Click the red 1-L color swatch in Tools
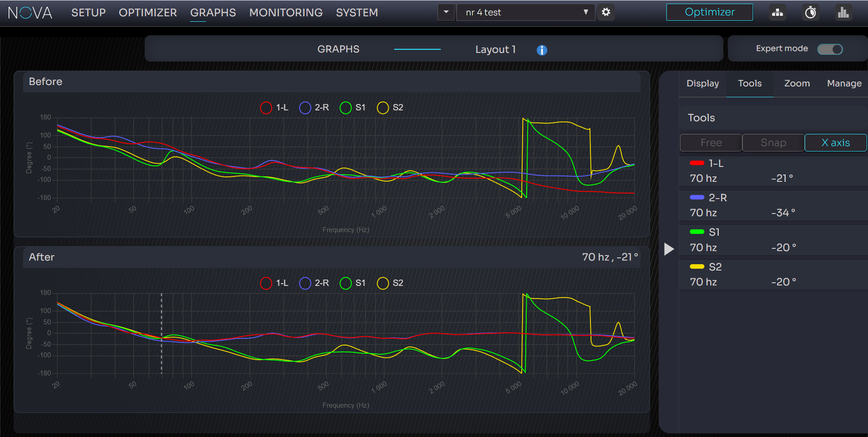The width and height of the screenshot is (868, 437). [697, 163]
